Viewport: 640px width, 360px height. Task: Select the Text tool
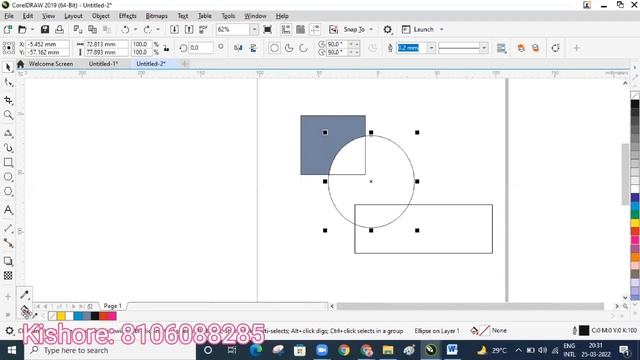[8, 210]
